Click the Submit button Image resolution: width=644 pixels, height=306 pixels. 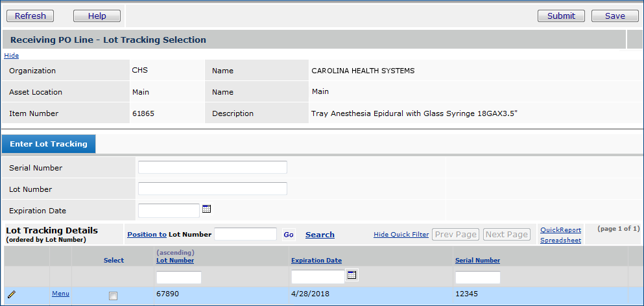coord(561,16)
